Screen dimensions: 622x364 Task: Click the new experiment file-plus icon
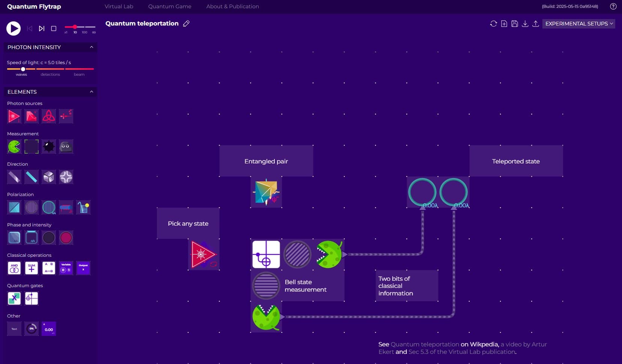(x=504, y=24)
